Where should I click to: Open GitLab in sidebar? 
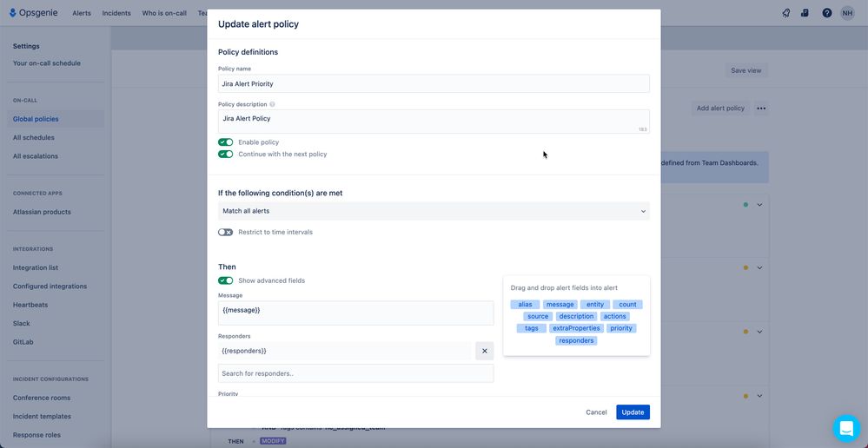point(23,342)
